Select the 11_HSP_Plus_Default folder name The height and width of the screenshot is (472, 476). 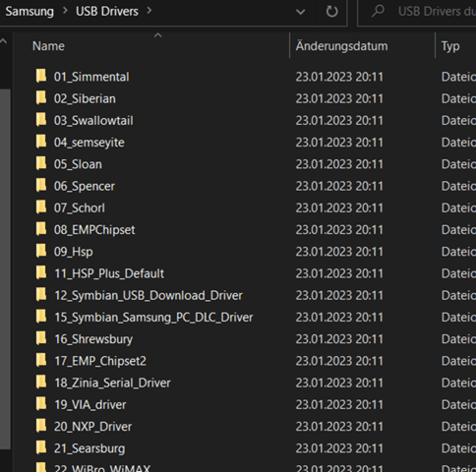tap(109, 273)
